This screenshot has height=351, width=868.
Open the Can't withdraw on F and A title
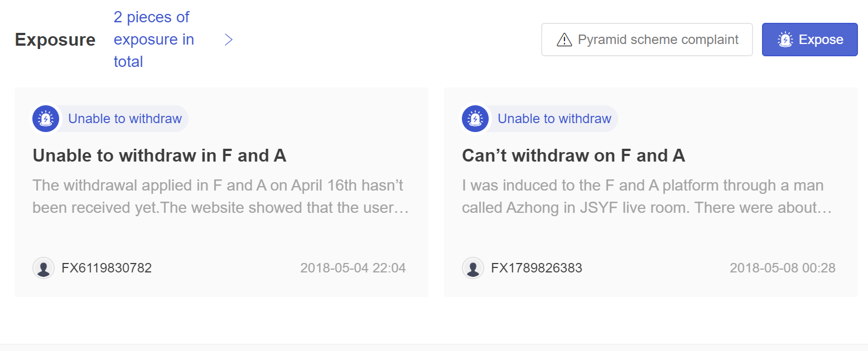click(x=573, y=155)
